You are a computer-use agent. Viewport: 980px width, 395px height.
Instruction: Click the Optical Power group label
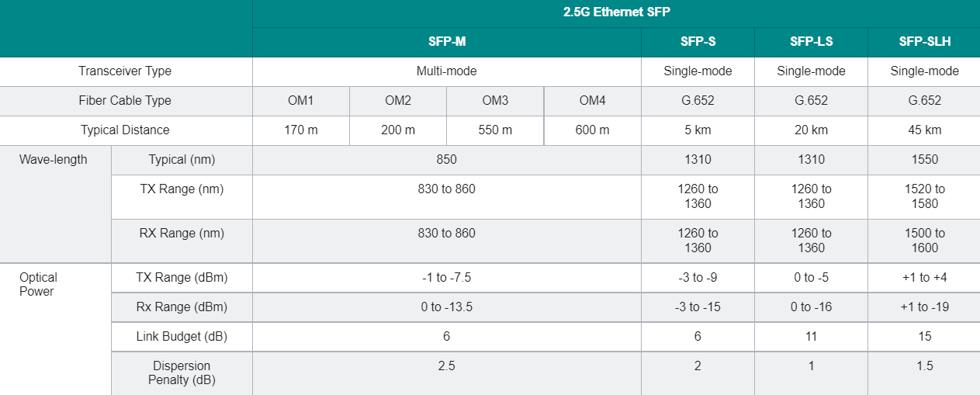39,284
